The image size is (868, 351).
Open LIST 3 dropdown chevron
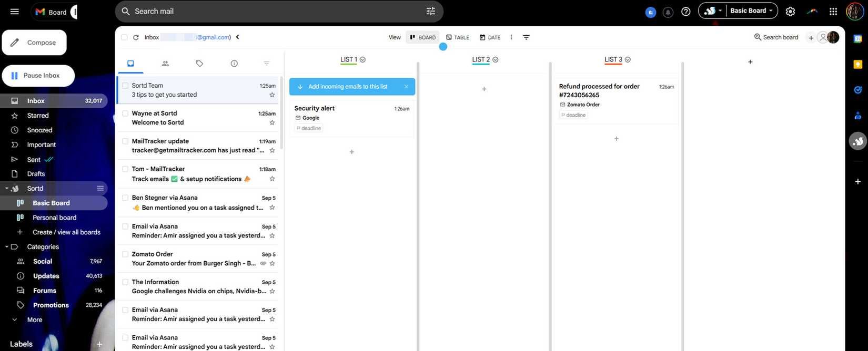coord(628,59)
